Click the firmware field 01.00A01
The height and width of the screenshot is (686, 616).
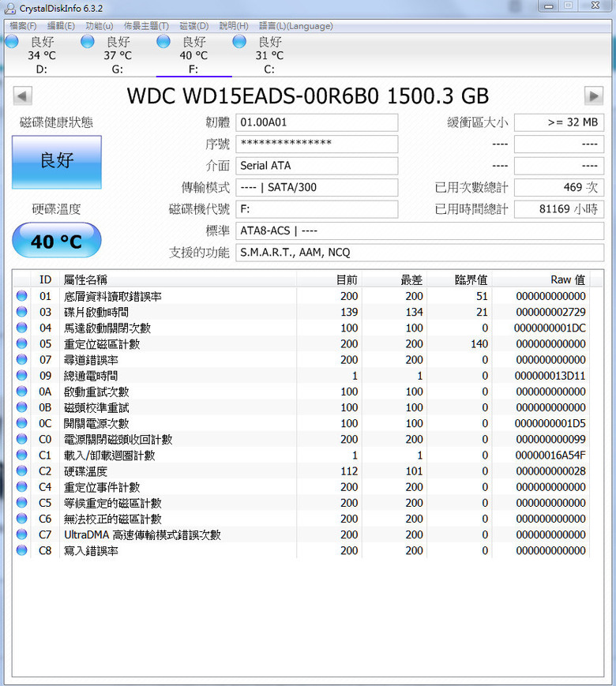(x=317, y=122)
